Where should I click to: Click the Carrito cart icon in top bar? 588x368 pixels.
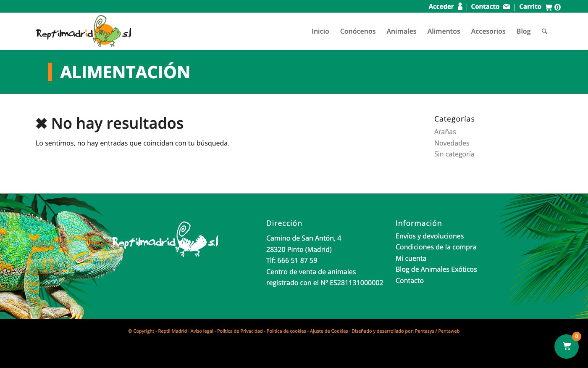(549, 7)
